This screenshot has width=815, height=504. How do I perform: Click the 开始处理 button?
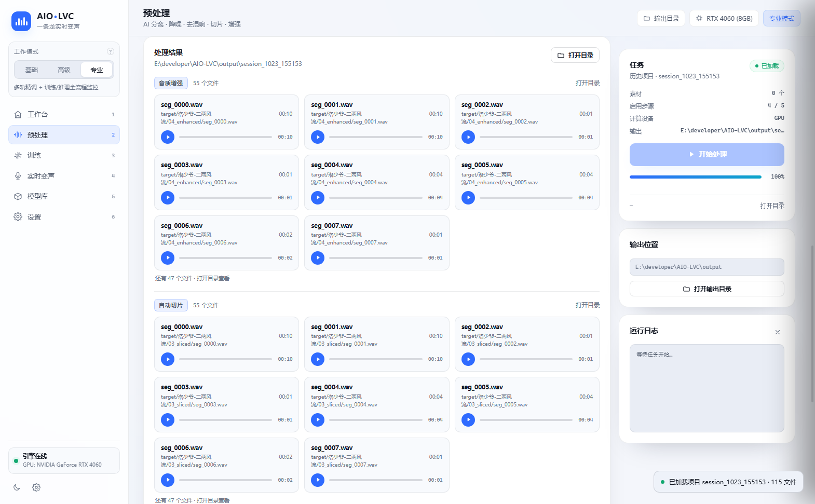707,154
